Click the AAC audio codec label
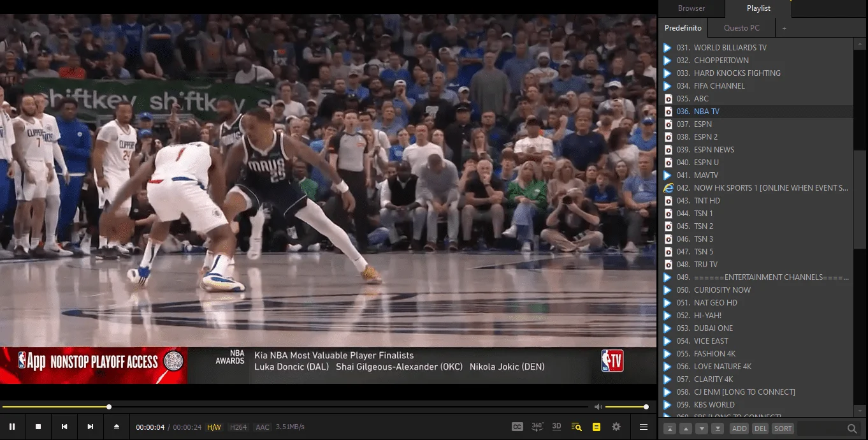This screenshot has height=440, width=868. coord(263,427)
